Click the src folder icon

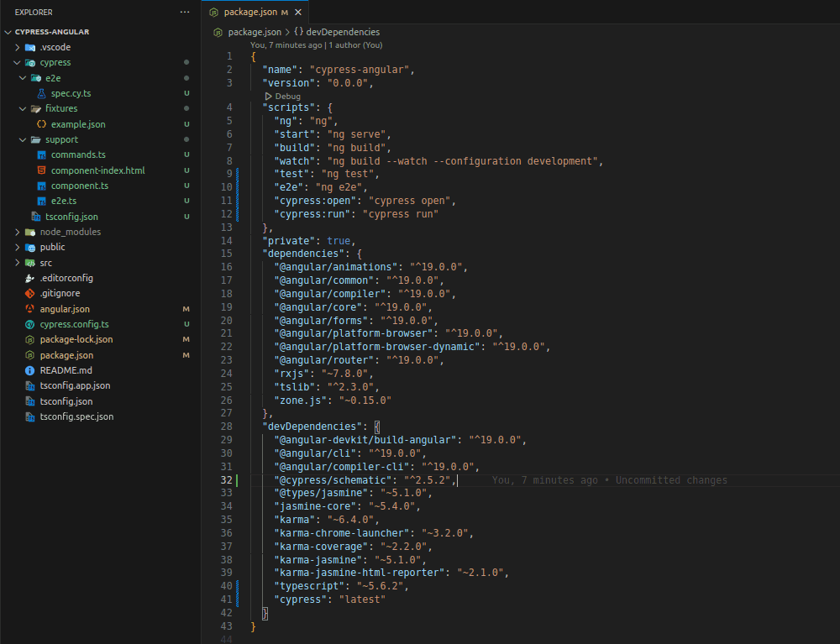point(30,263)
